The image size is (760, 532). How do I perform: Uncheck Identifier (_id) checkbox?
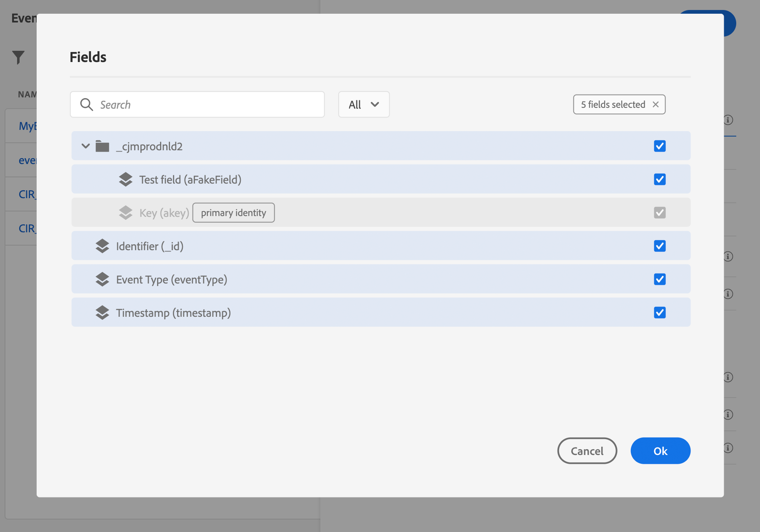tap(660, 246)
